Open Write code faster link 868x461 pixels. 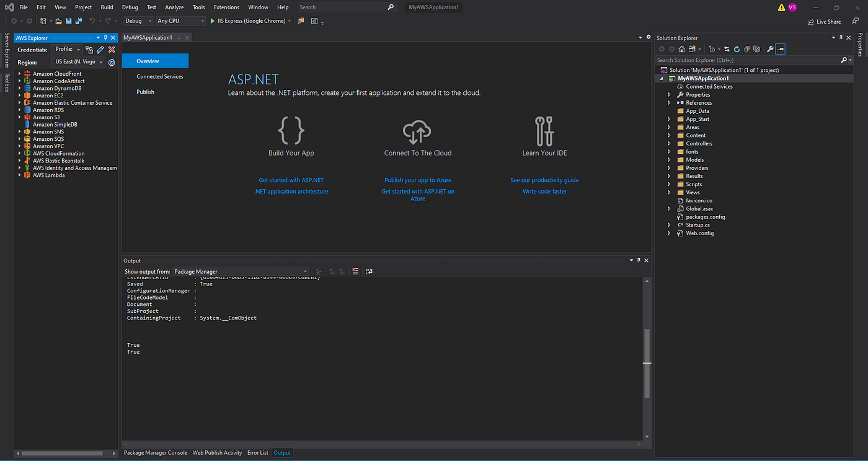[544, 191]
